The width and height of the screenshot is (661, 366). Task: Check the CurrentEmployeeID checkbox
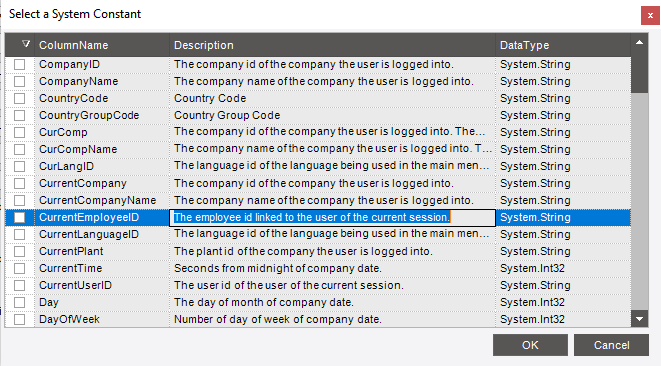(x=19, y=217)
